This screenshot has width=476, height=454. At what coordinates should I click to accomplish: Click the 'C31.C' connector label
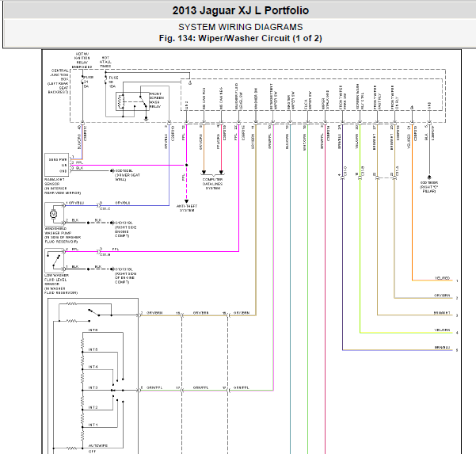tap(105, 209)
